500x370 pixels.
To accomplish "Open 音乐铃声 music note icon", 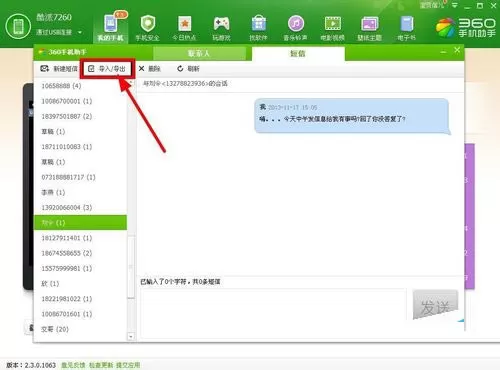I will (296, 24).
